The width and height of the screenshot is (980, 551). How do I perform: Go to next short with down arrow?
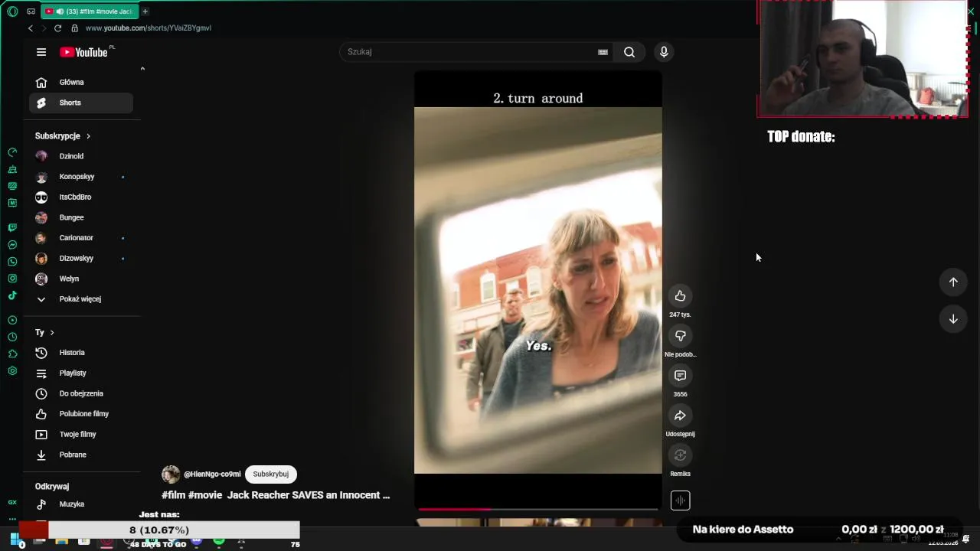[953, 319]
